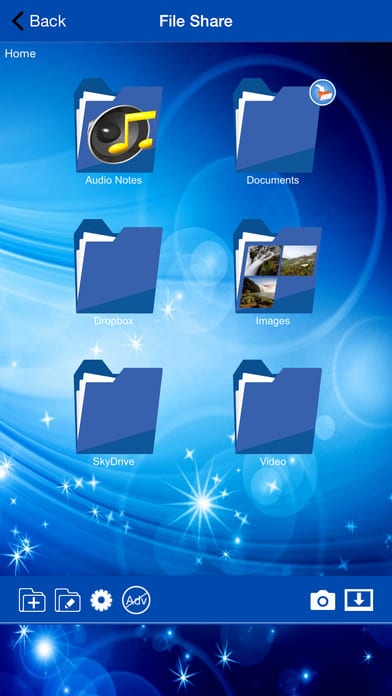Click the File Share title
This screenshot has width=392, height=696.
pos(196,21)
